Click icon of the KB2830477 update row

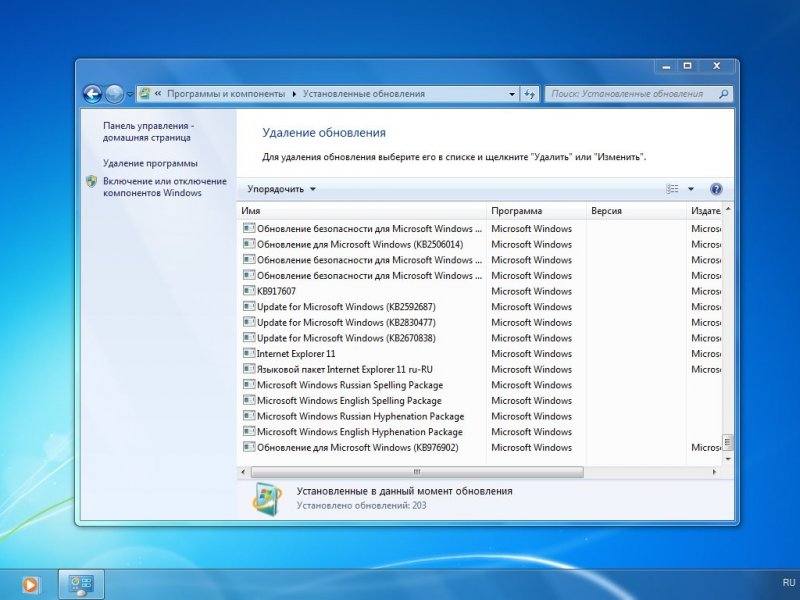coord(249,322)
